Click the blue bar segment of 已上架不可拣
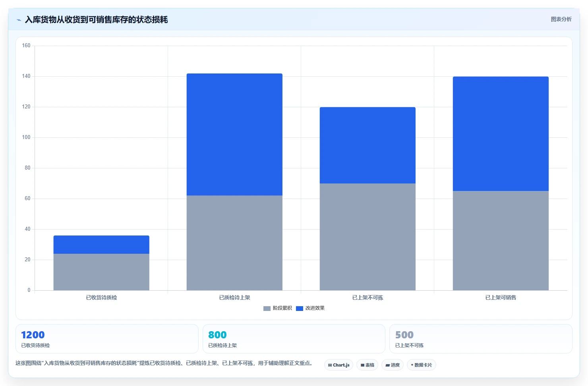This screenshot has width=588, height=386. point(367,145)
